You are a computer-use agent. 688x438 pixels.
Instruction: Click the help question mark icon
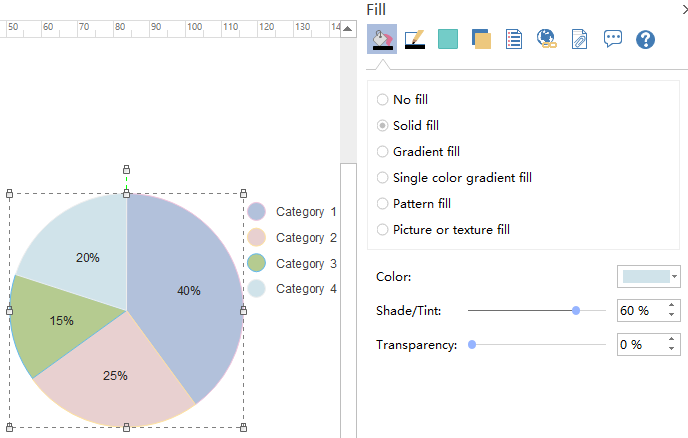(x=645, y=40)
